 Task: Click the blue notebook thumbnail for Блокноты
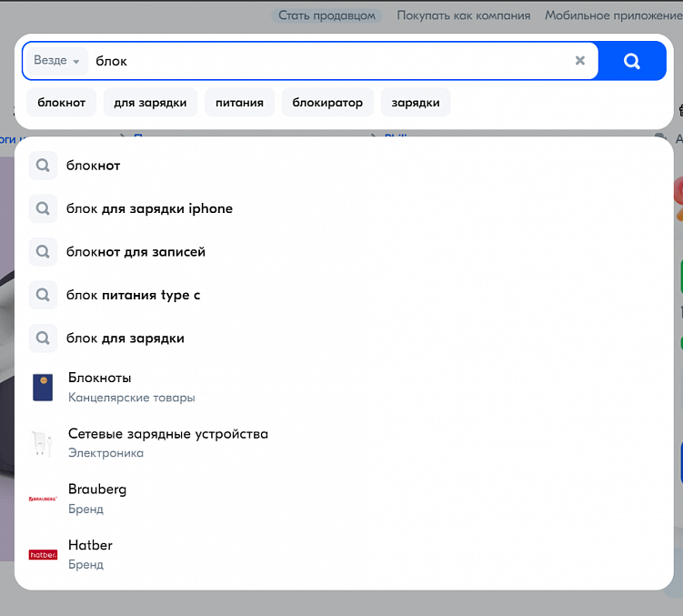coord(43,387)
